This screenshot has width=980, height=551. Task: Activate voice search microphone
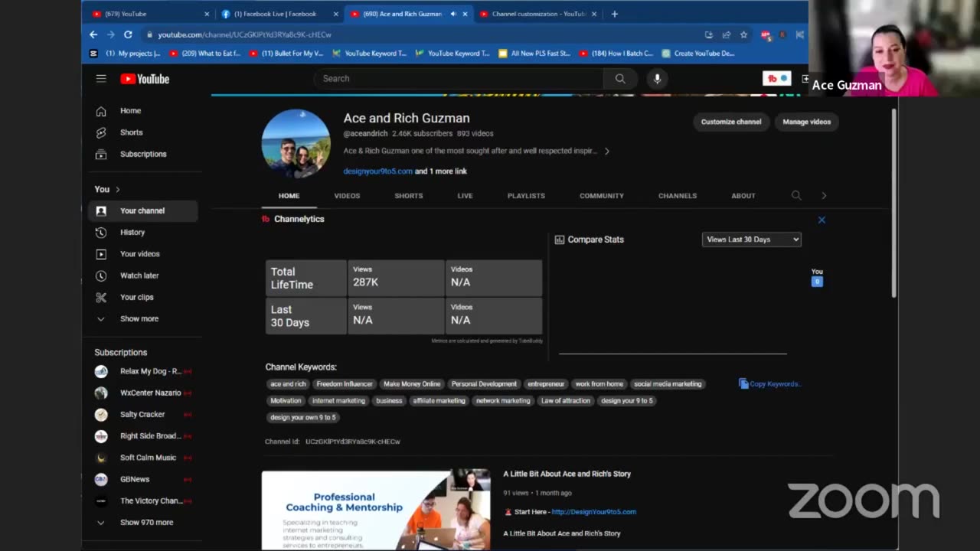(657, 78)
